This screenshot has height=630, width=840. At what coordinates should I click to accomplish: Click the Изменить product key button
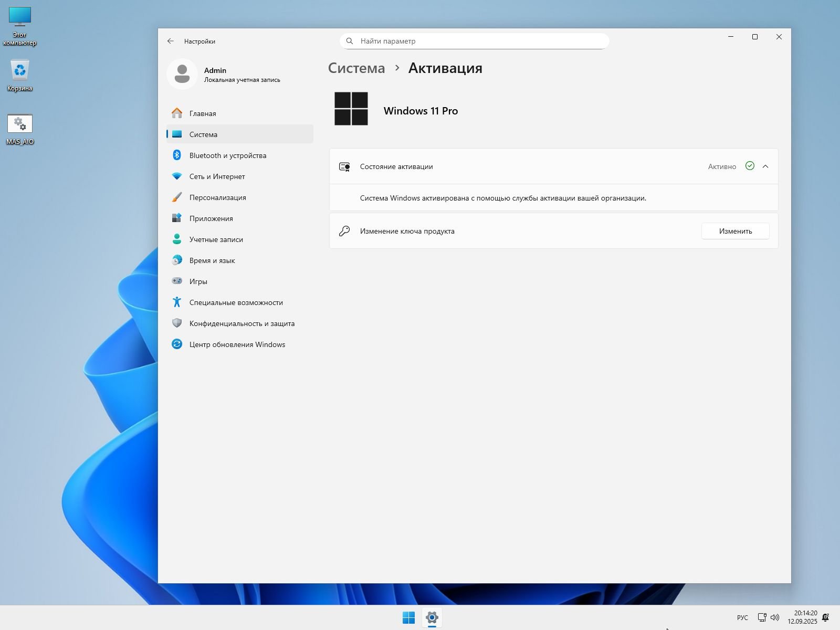coord(735,231)
